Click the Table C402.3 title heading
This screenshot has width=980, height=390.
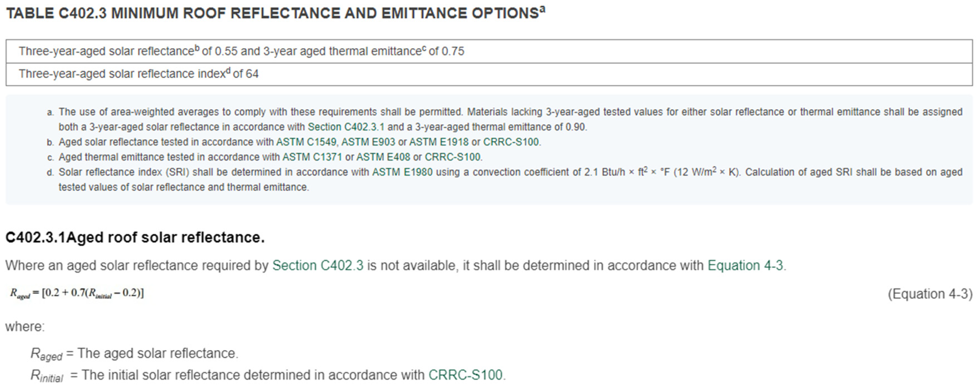pos(275,13)
